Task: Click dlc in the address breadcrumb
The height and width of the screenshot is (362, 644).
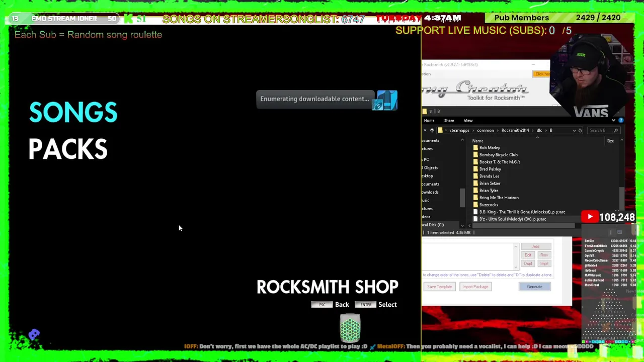Action: point(539,131)
